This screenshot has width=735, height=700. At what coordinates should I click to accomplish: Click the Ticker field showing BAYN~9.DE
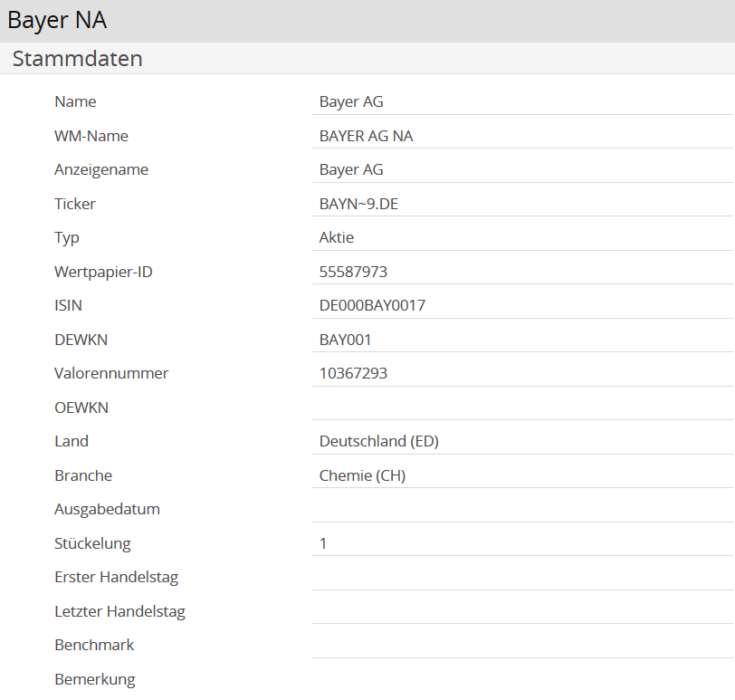coord(522,204)
